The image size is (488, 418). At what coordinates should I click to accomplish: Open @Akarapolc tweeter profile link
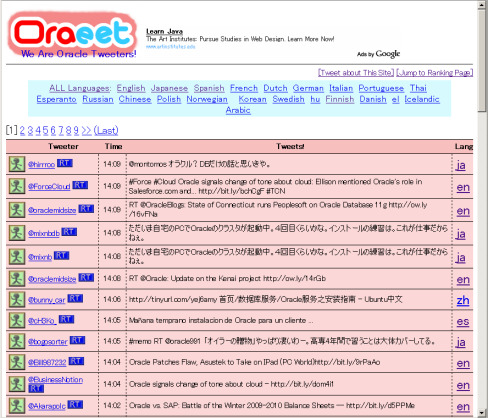[47, 406]
